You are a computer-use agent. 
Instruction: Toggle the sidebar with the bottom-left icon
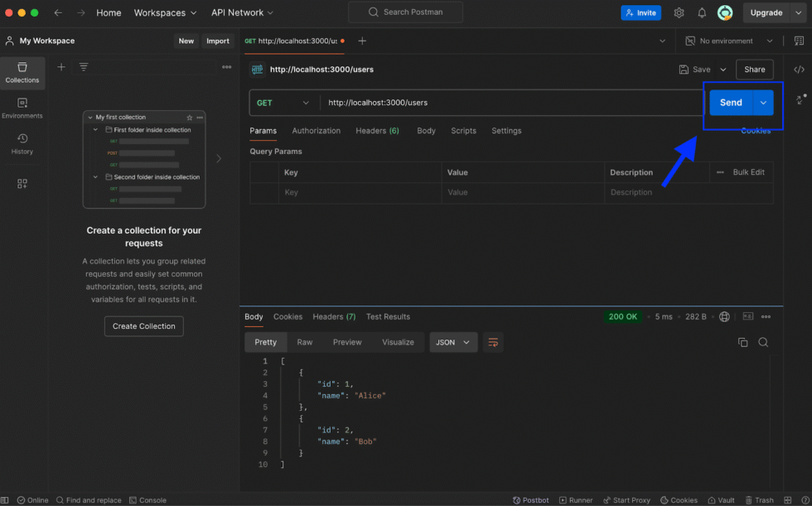[x=5, y=500]
